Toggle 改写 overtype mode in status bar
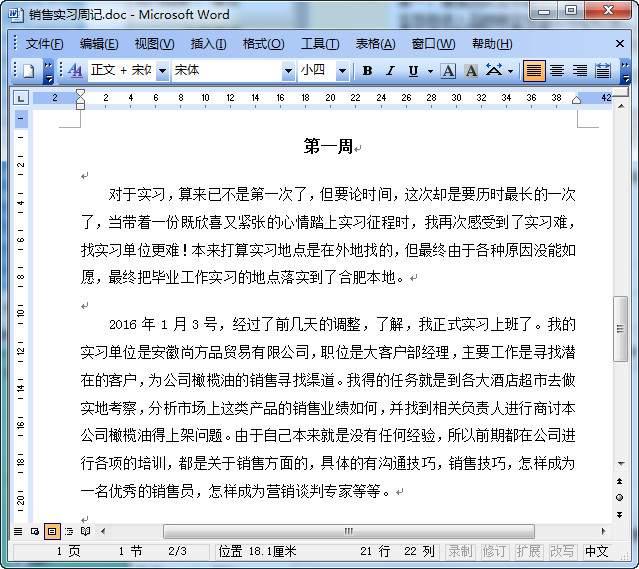 562,551
